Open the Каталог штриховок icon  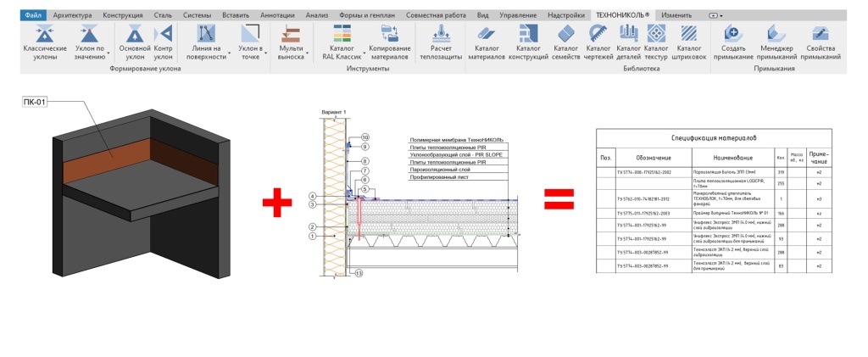coord(690,35)
